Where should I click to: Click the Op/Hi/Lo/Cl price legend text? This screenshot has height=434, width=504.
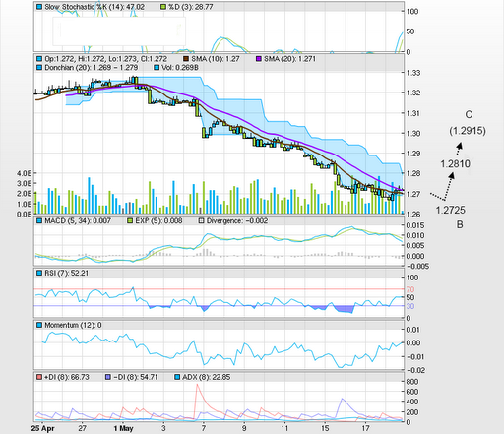tap(106, 59)
